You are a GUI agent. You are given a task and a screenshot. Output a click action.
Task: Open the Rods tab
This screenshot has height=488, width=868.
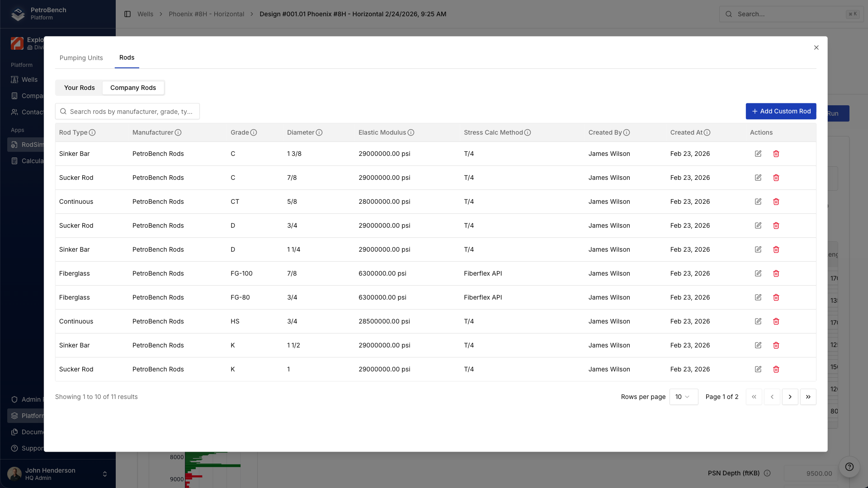127,58
